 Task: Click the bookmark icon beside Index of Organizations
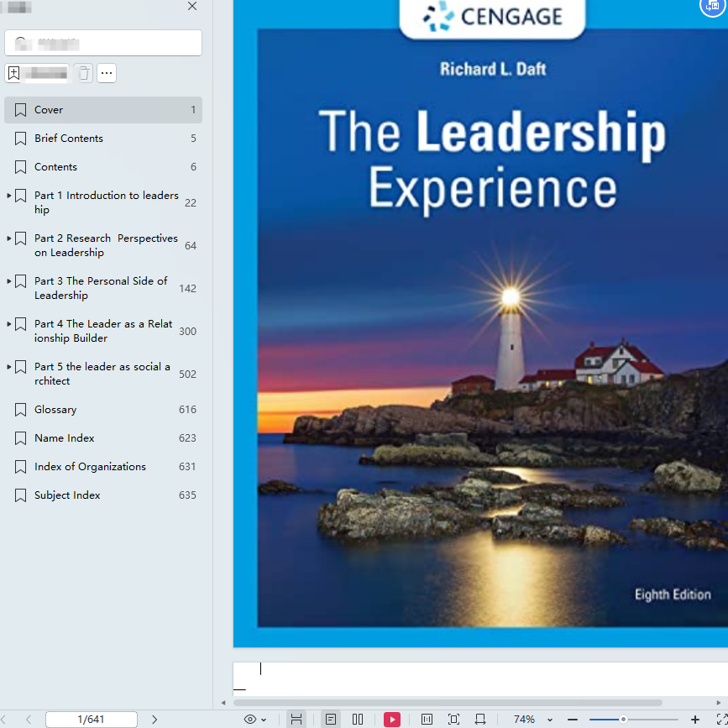pyautogui.click(x=20, y=467)
